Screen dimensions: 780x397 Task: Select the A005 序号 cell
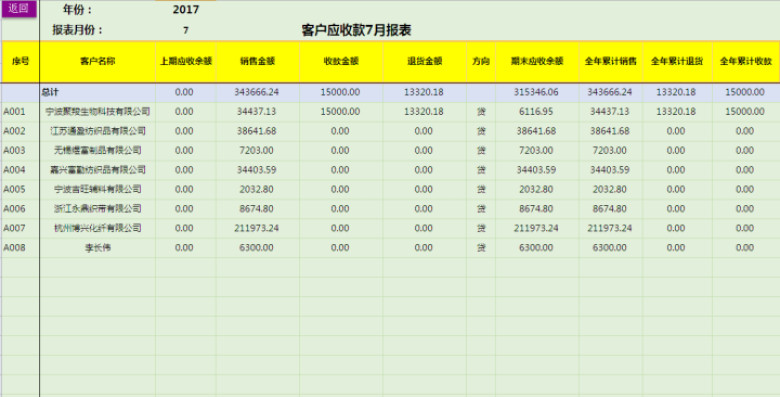[x=20, y=190]
